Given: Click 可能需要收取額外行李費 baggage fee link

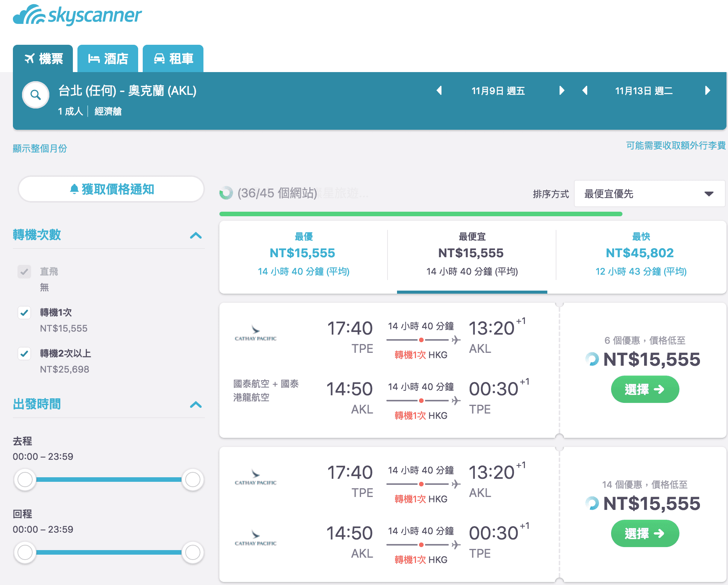Looking at the screenshot, I should point(676,145).
